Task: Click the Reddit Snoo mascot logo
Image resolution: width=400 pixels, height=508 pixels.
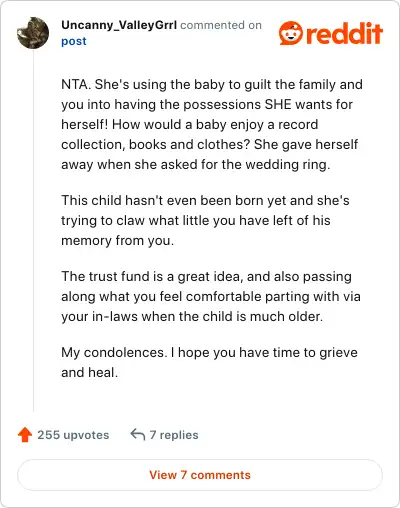Action: [x=291, y=33]
